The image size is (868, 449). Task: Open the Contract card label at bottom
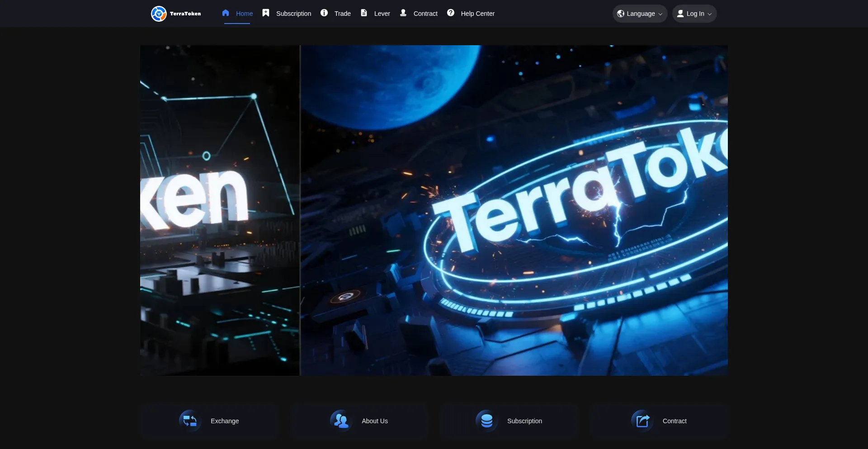[675, 421]
